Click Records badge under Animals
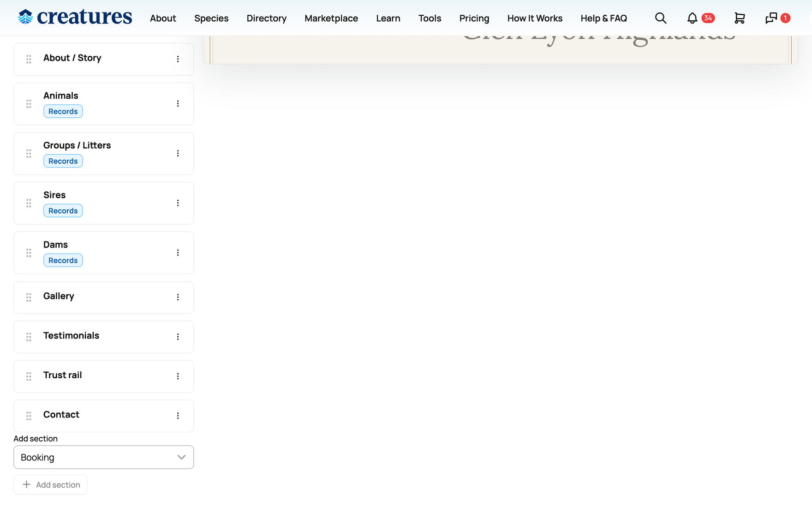This screenshot has height=508, width=812. (x=63, y=111)
